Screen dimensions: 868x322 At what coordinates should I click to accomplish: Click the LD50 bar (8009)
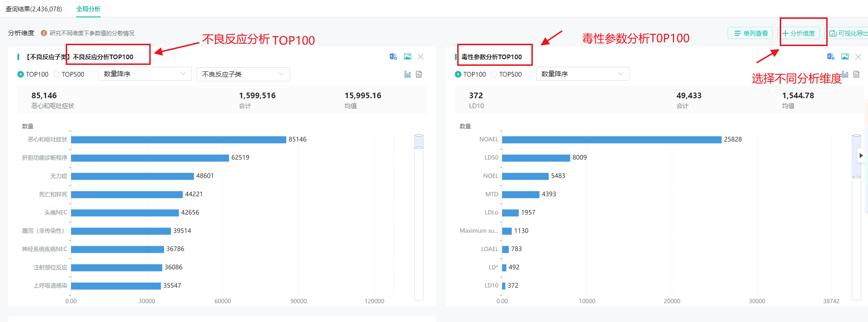tap(536, 158)
